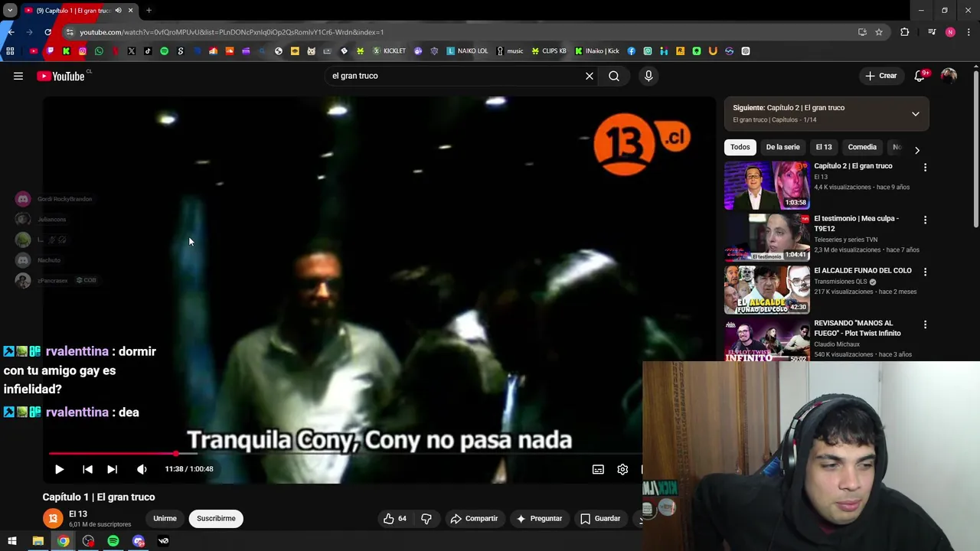Open options menu for El testimonio video

point(925,220)
